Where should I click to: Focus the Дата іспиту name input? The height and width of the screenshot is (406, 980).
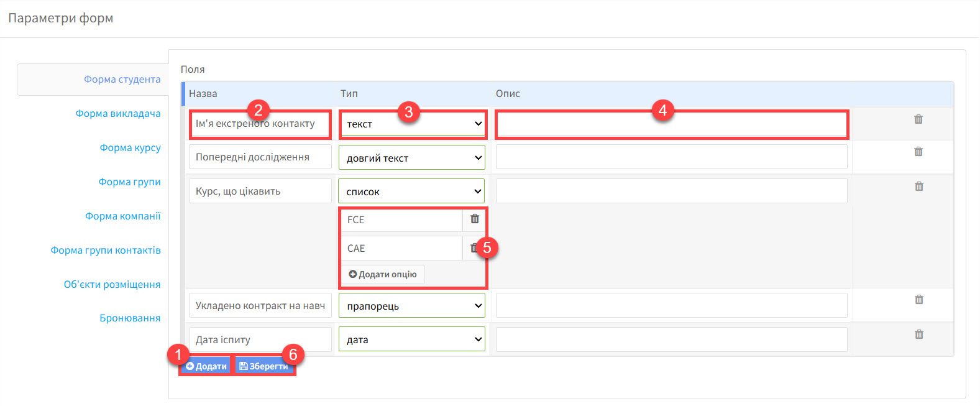pyautogui.click(x=260, y=340)
